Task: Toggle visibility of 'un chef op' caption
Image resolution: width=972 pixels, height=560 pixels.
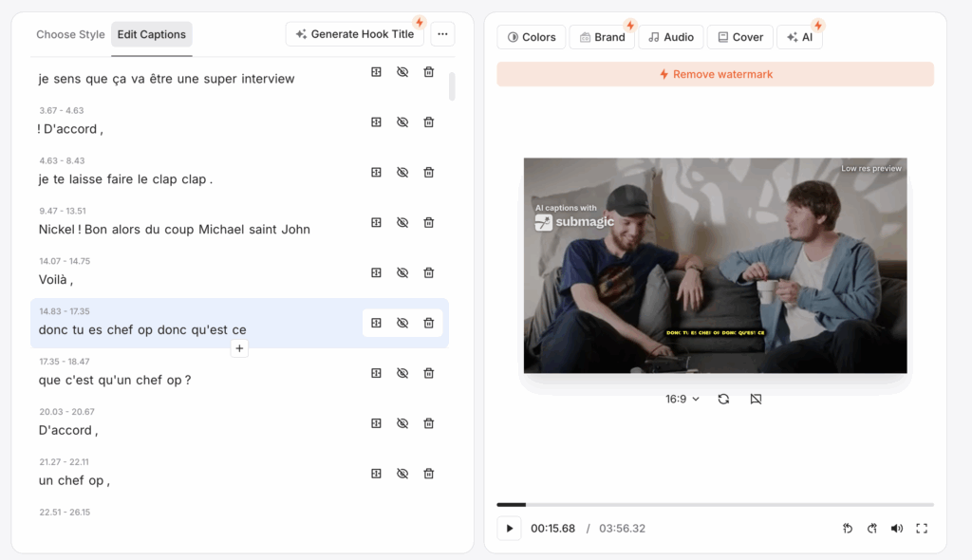Action: click(x=402, y=474)
